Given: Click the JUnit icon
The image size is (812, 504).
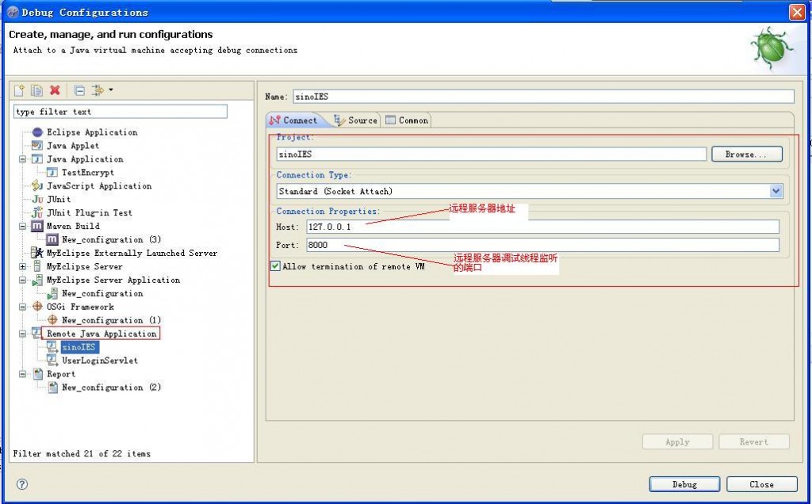Looking at the screenshot, I should [37, 199].
